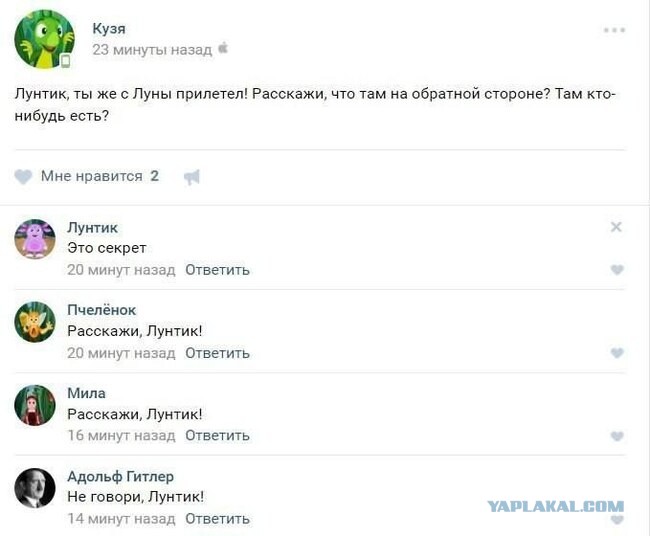The image size is (650, 536).
Task: Like the post with heart icon
Action: [24, 177]
